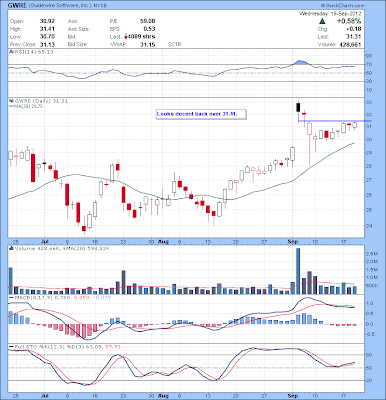Image resolution: width=386 pixels, height=400 pixels.
Task: Click the red down arrow beside 4089 shrs
Action: pyautogui.click(x=126, y=36)
